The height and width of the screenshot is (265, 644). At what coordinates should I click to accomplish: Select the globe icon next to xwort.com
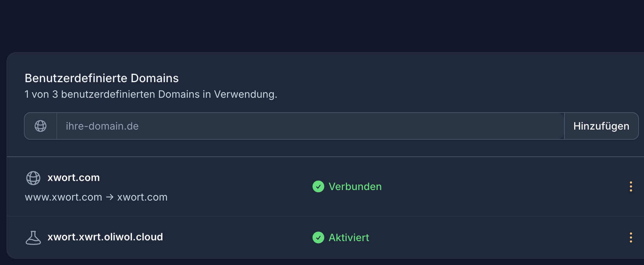(33, 178)
